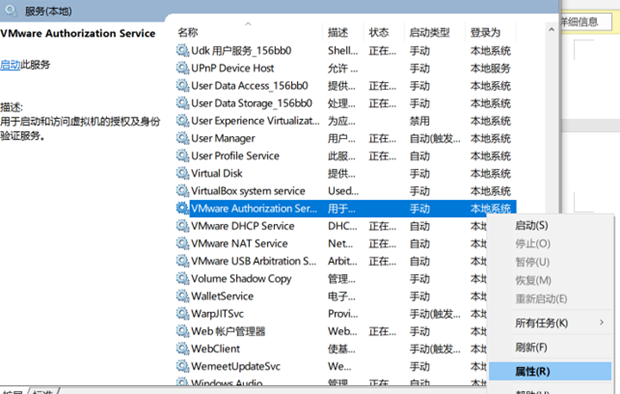Sort by 启动类型 column header
The height and width of the screenshot is (394, 620).
[x=429, y=32]
